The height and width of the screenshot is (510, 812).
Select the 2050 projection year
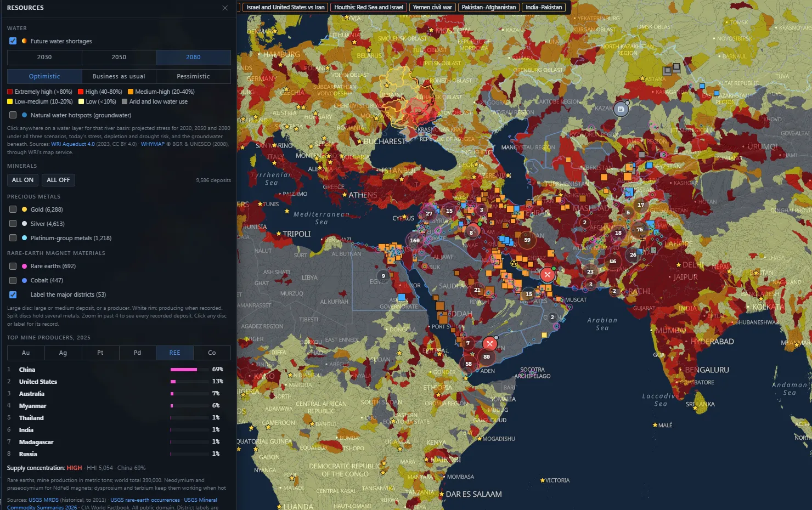click(x=119, y=57)
